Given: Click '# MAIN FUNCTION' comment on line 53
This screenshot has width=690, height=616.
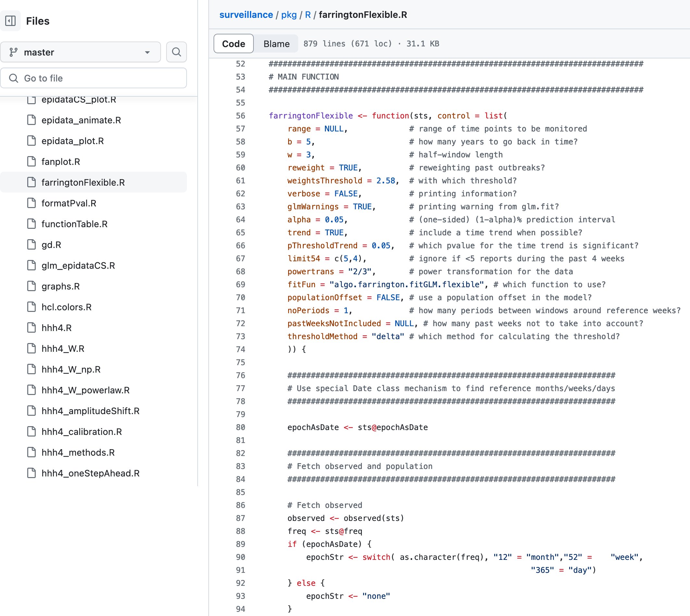Looking at the screenshot, I should coord(303,77).
